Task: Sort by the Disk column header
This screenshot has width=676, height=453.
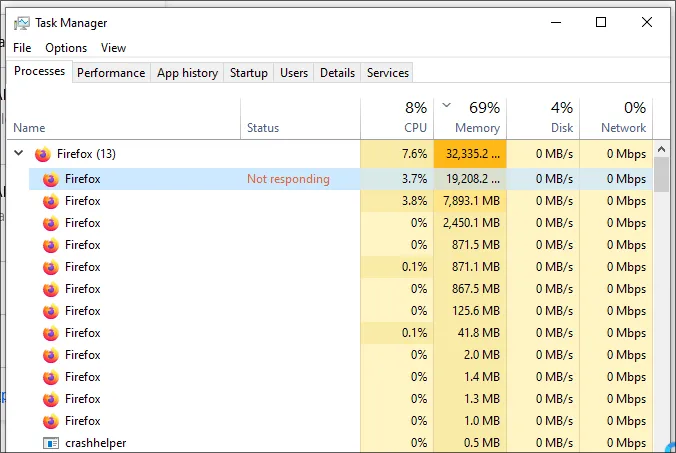Action: click(543, 119)
